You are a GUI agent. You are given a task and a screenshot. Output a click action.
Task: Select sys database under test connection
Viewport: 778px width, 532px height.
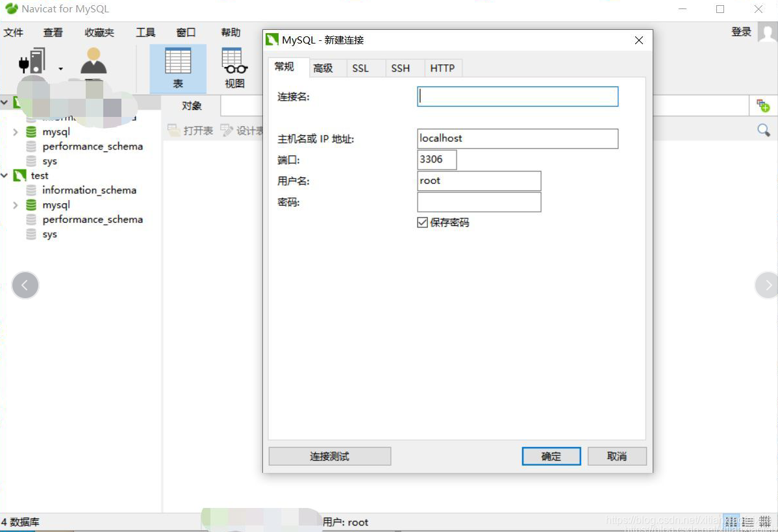point(49,234)
